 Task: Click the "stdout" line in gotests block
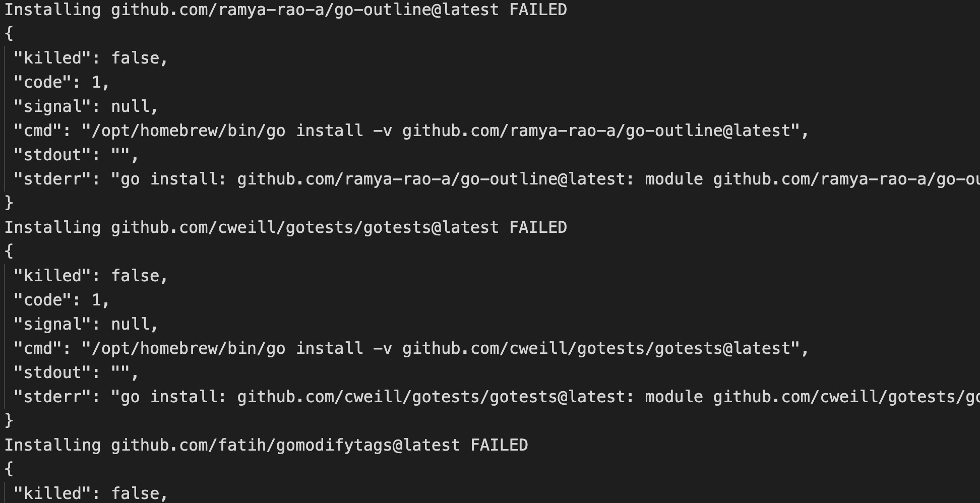click(x=76, y=372)
